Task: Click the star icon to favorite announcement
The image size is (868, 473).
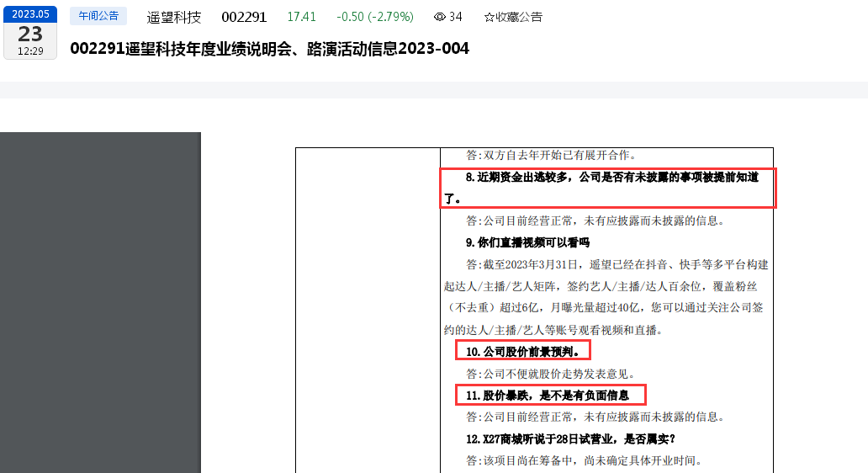Action: click(489, 17)
